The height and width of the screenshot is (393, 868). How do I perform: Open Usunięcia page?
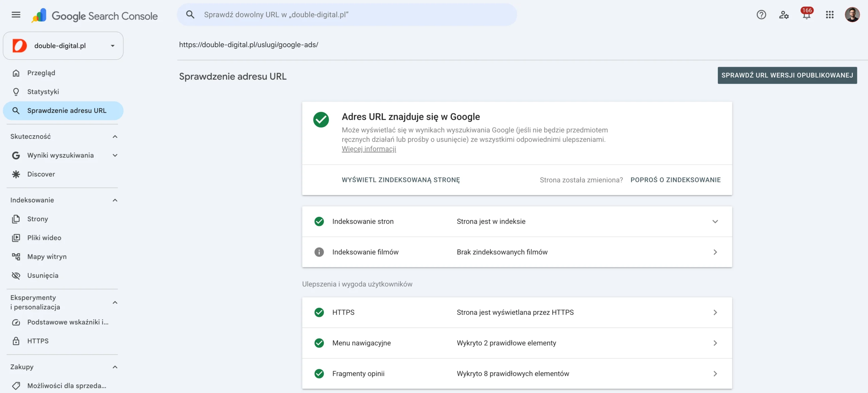click(63, 275)
